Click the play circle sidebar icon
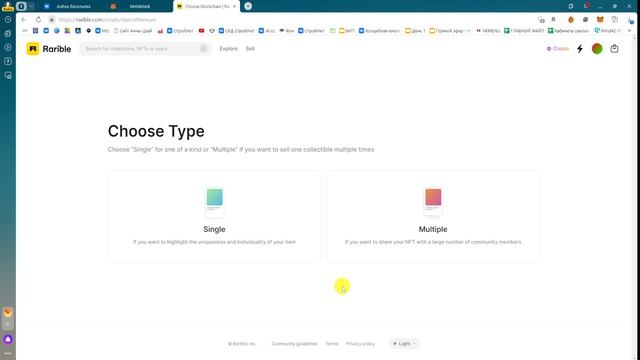Image resolution: width=640 pixels, height=360 pixels. tap(8, 47)
